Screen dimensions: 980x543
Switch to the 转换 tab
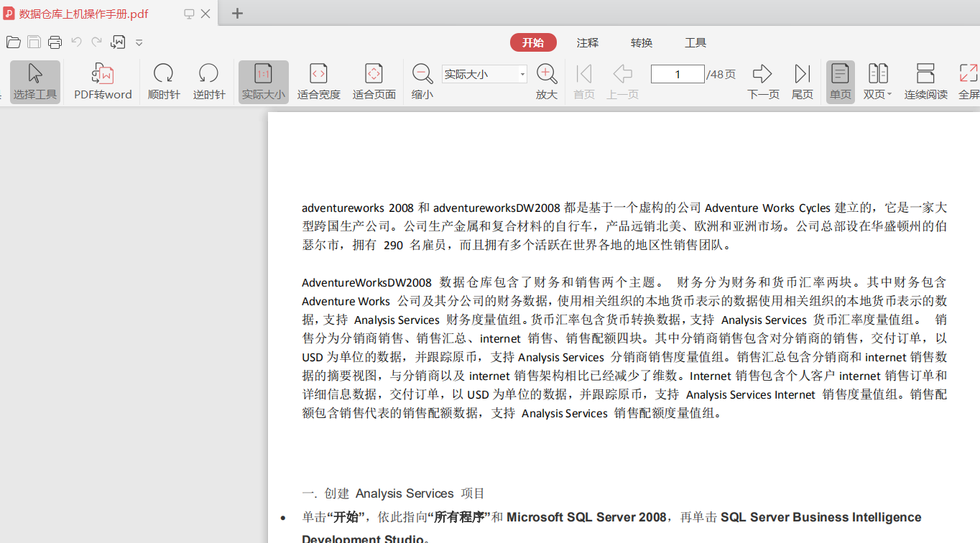click(x=642, y=43)
